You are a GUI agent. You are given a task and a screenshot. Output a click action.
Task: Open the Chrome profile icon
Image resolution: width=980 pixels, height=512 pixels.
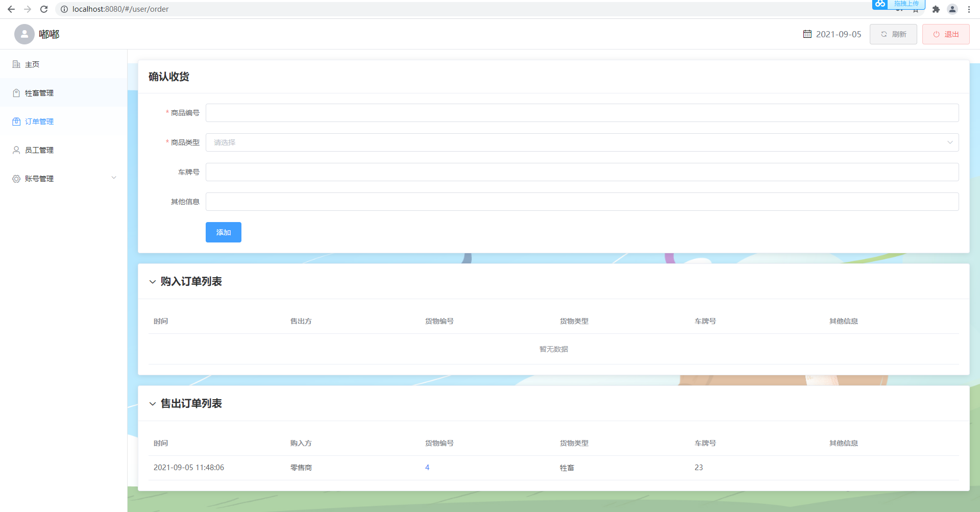pyautogui.click(x=952, y=9)
